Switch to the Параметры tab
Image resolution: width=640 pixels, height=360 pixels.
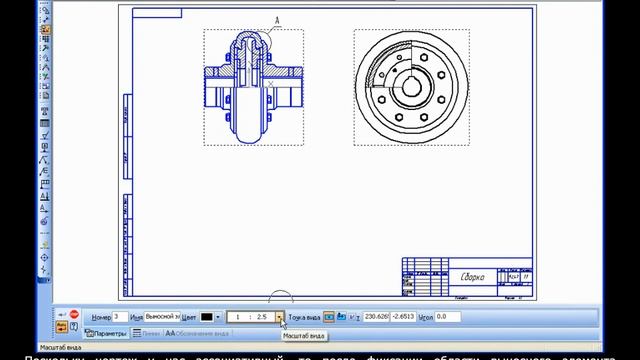[x=106, y=333]
